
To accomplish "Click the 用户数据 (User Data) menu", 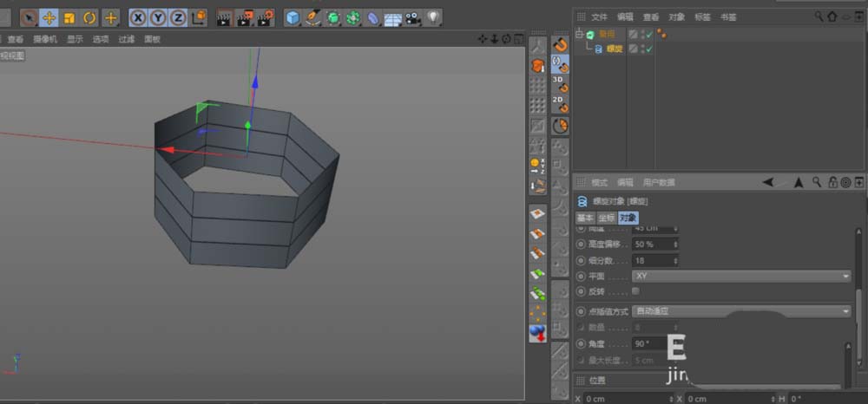I will (x=658, y=183).
